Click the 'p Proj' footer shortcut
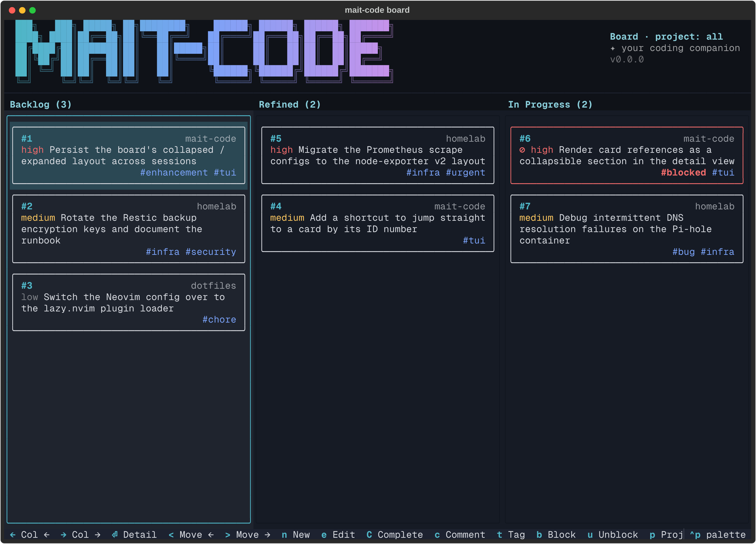The width and height of the screenshot is (756, 544). [x=666, y=534]
